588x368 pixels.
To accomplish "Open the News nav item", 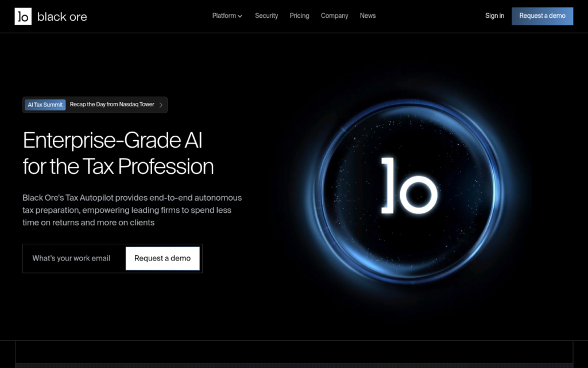I will (x=367, y=16).
